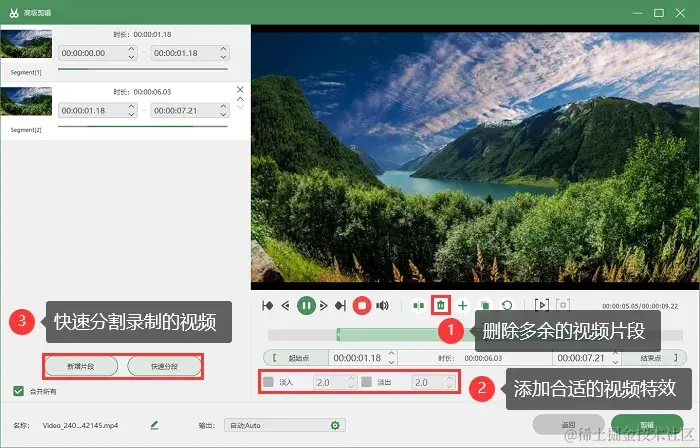Jump to segment start marker

click(267, 306)
